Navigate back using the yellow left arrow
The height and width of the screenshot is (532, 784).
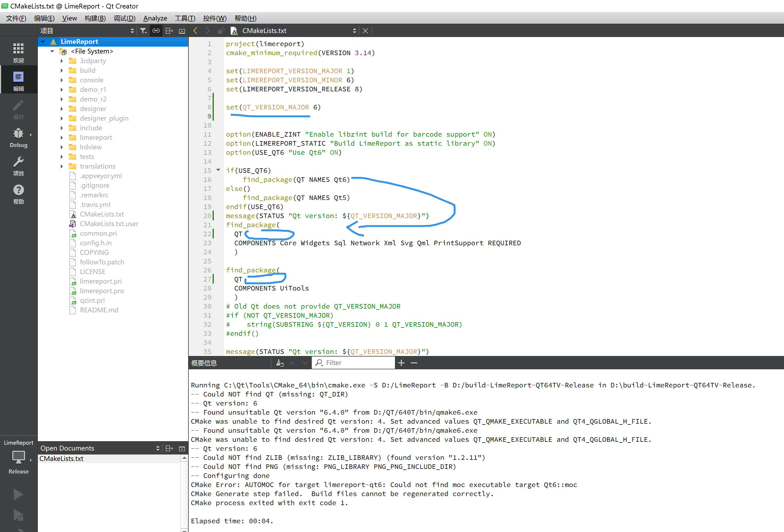(x=195, y=30)
